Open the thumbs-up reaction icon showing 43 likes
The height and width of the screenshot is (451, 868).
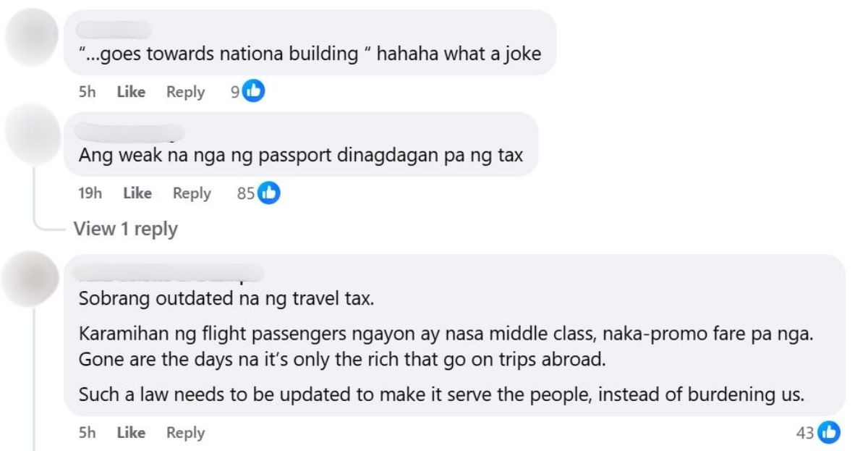[830, 432]
